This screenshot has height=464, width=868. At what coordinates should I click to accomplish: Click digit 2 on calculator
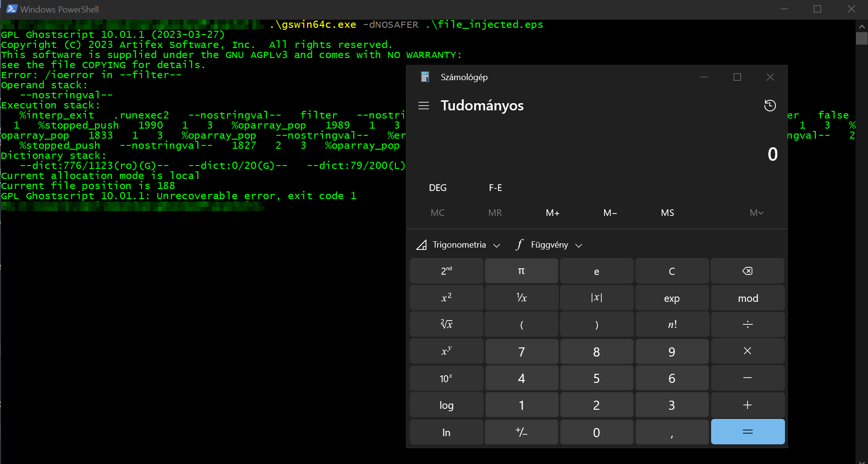tap(596, 405)
